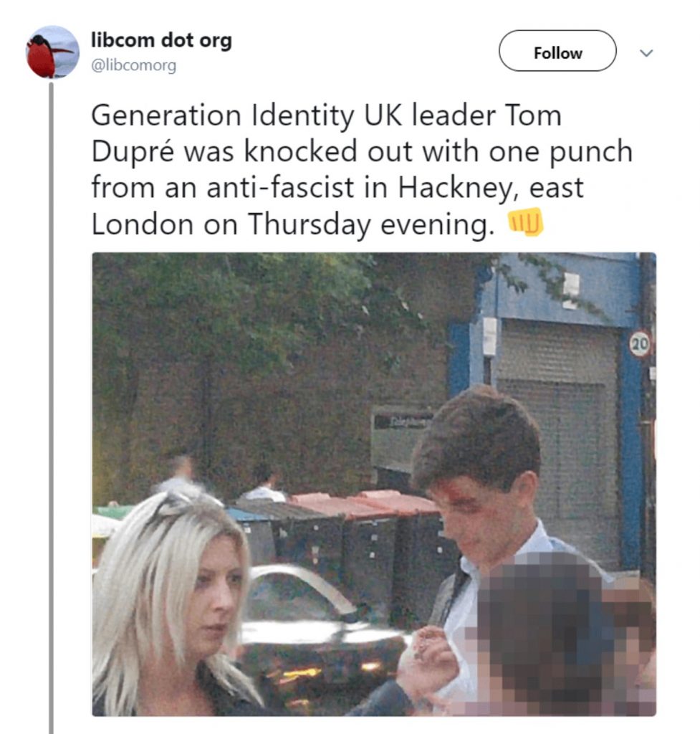The height and width of the screenshot is (734, 700).
Task: Visit the @libcomorg handle link
Action: 133,65
